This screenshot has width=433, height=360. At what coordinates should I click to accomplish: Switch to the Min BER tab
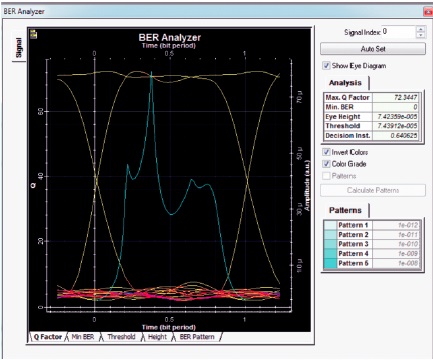pyautogui.click(x=83, y=337)
